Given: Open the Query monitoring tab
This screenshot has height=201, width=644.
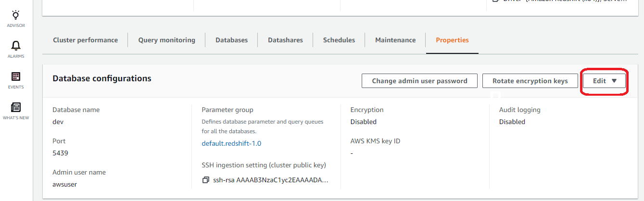Looking at the screenshot, I should pos(166,40).
